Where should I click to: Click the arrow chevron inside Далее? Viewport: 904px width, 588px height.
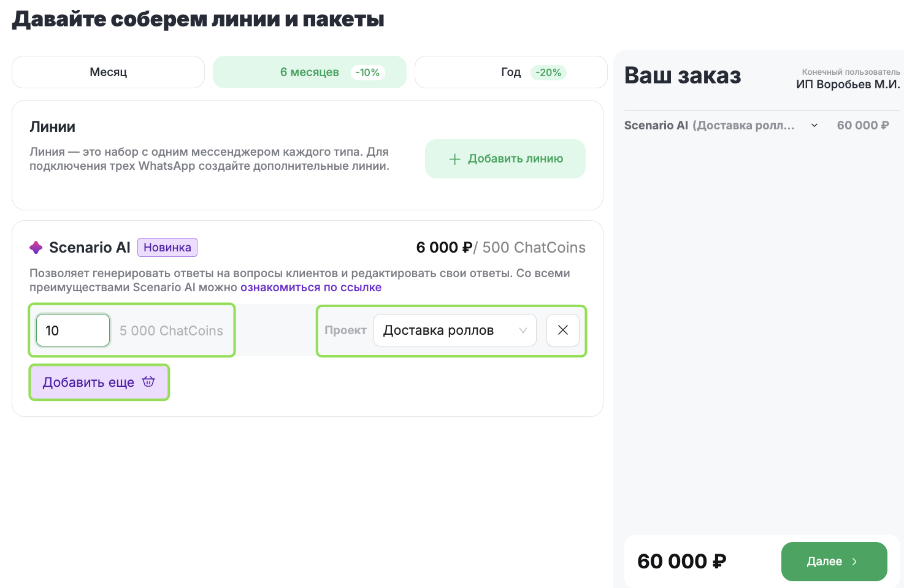pyautogui.click(x=855, y=562)
